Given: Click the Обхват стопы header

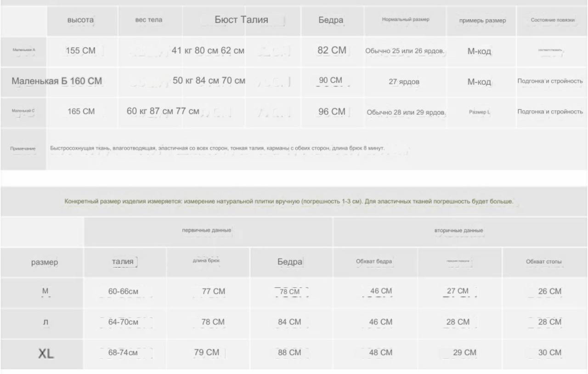Looking at the screenshot, I should point(543,262).
